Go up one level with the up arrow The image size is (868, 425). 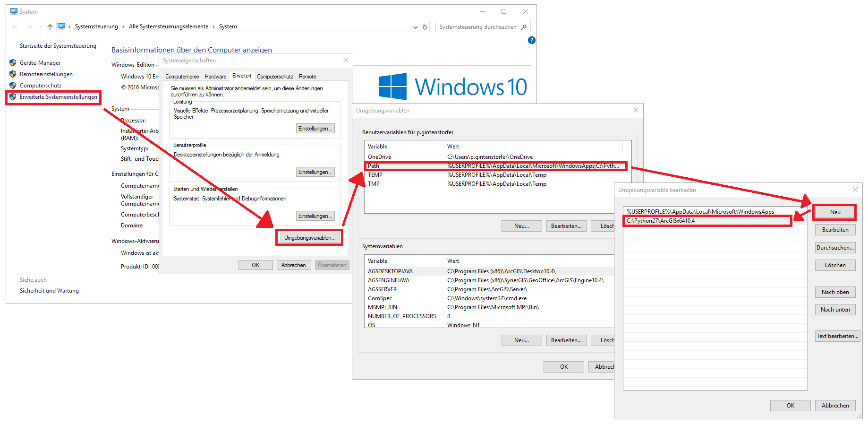(50, 27)
